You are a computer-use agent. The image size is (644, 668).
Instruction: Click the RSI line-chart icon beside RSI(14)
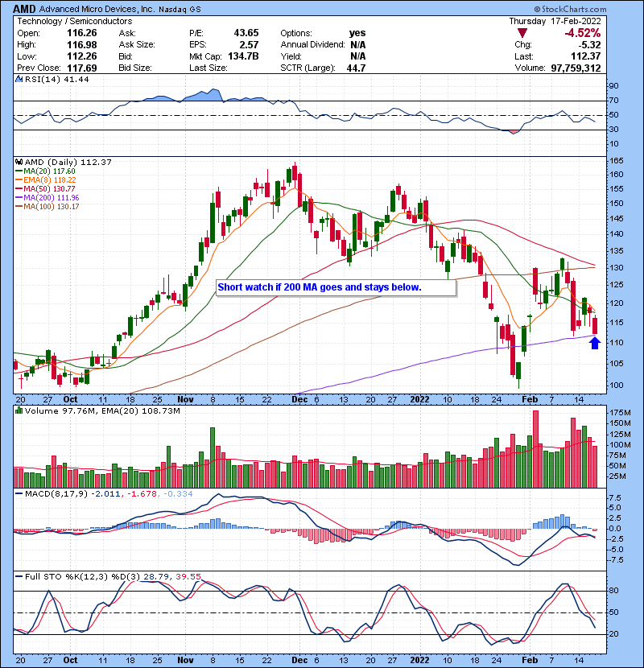point(19,79)
